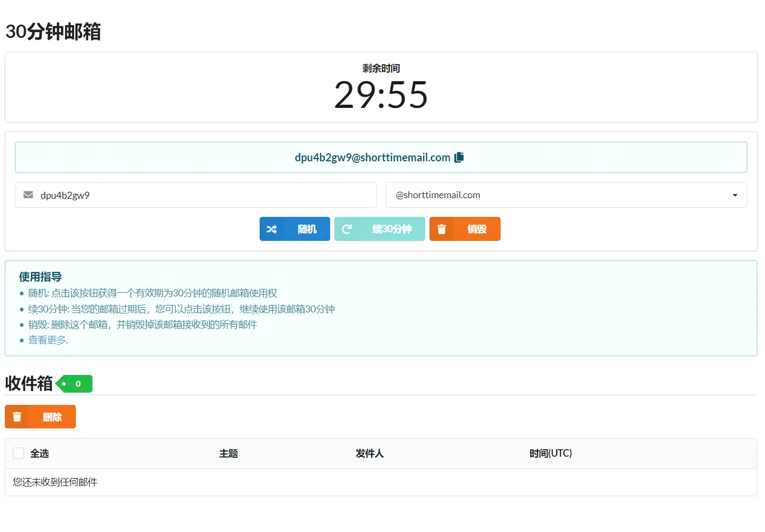Click the envelope icon in the username field
Screen dimensions: 765x532
click(x=28, y=195)
